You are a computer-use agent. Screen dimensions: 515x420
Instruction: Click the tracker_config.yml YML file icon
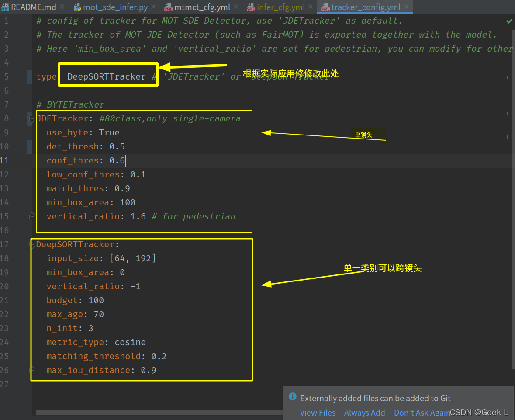tap(325, 7)
